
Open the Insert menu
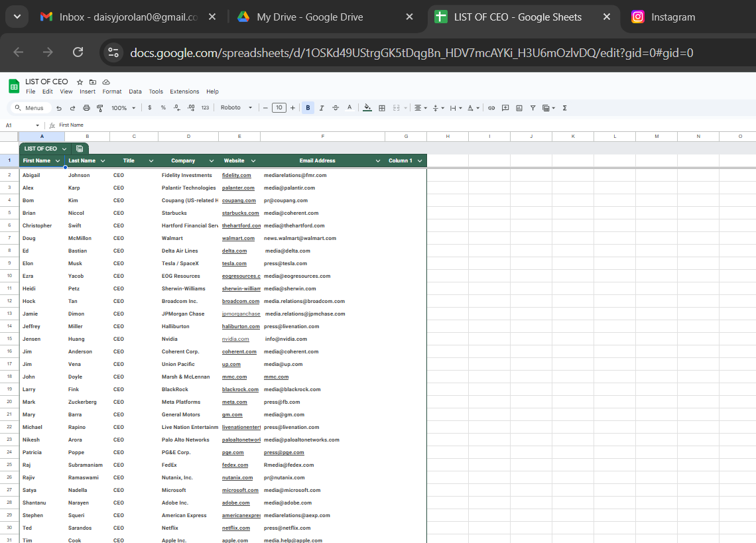pos(88,91)
